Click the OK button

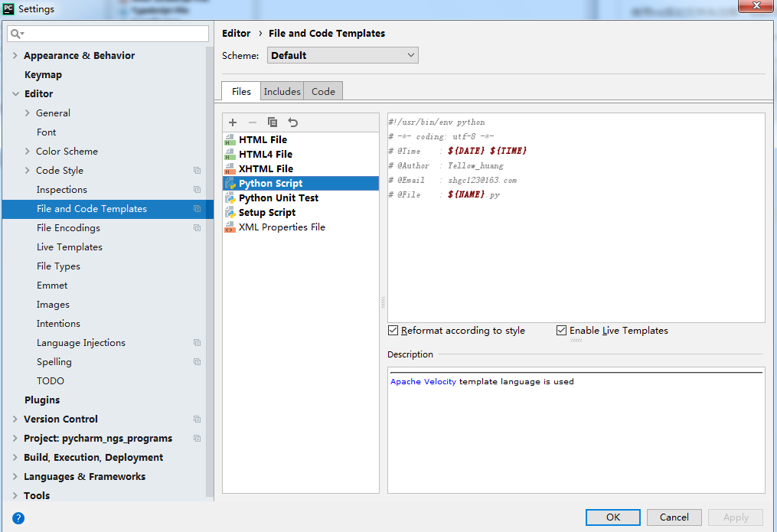[613, 517]
